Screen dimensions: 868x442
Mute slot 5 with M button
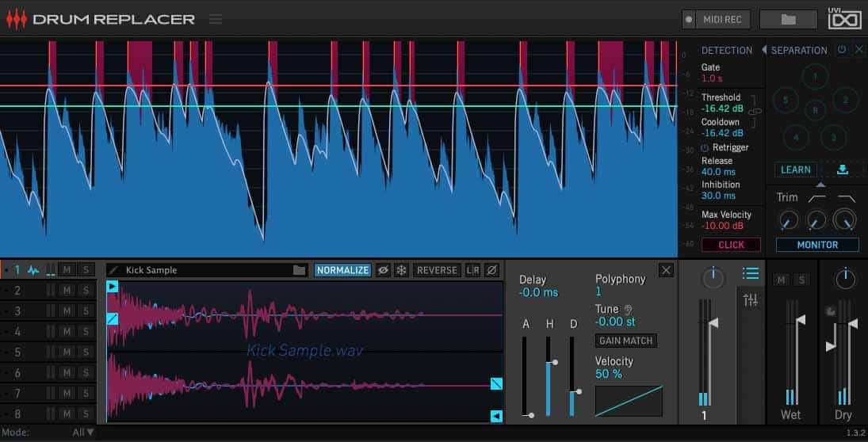click(67, 352)
